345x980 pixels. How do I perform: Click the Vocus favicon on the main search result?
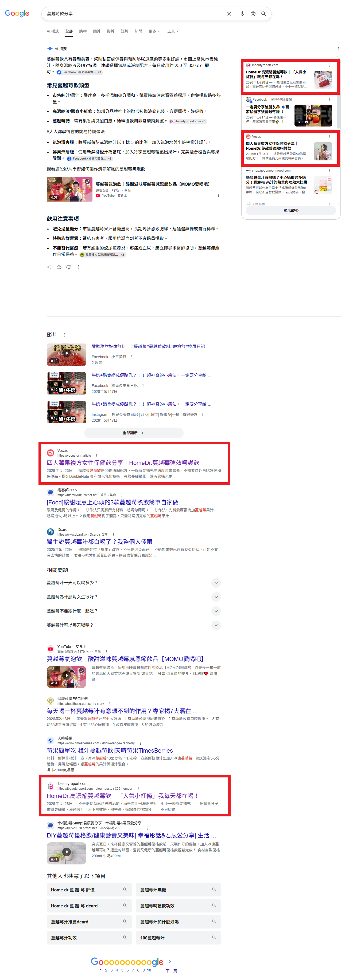coord(50,453)
